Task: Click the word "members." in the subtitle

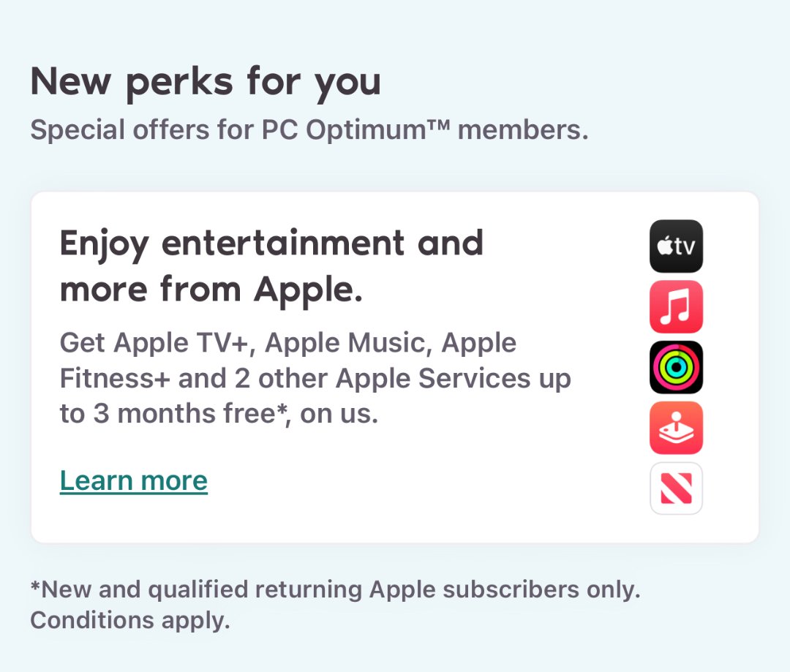Action: click(523, 130)
